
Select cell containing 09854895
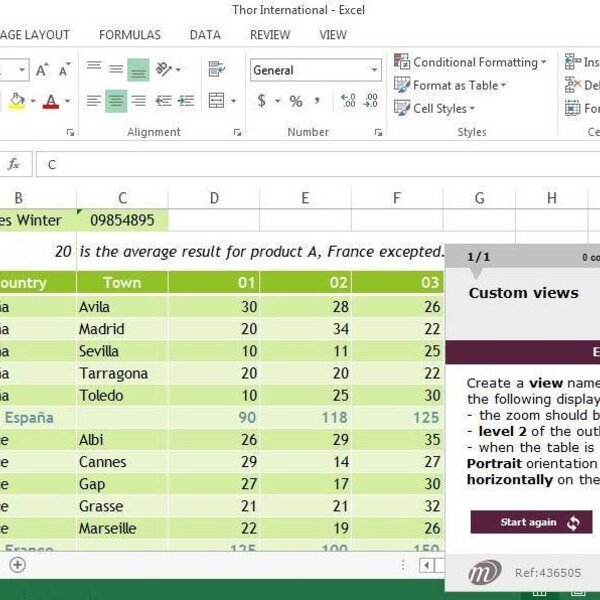click(122, 220)
